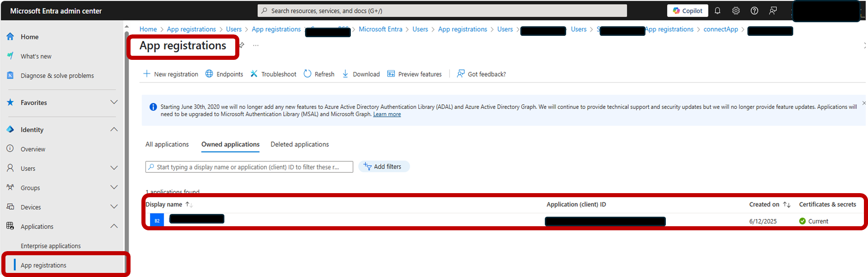Click Learn more link in banner
Image resolution: width=868 pixels, height=277 pixels.
click(387, 114)
